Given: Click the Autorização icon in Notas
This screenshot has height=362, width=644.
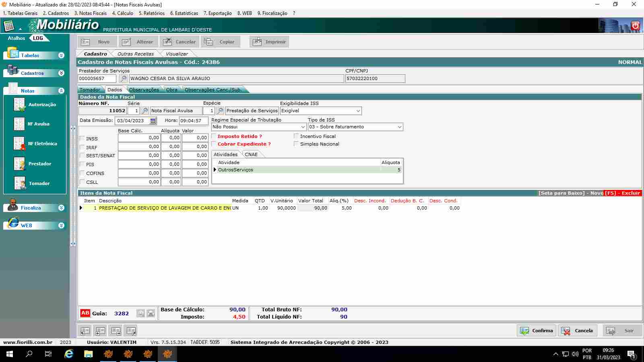Looking at the screenshot, I should coord(19,105).
